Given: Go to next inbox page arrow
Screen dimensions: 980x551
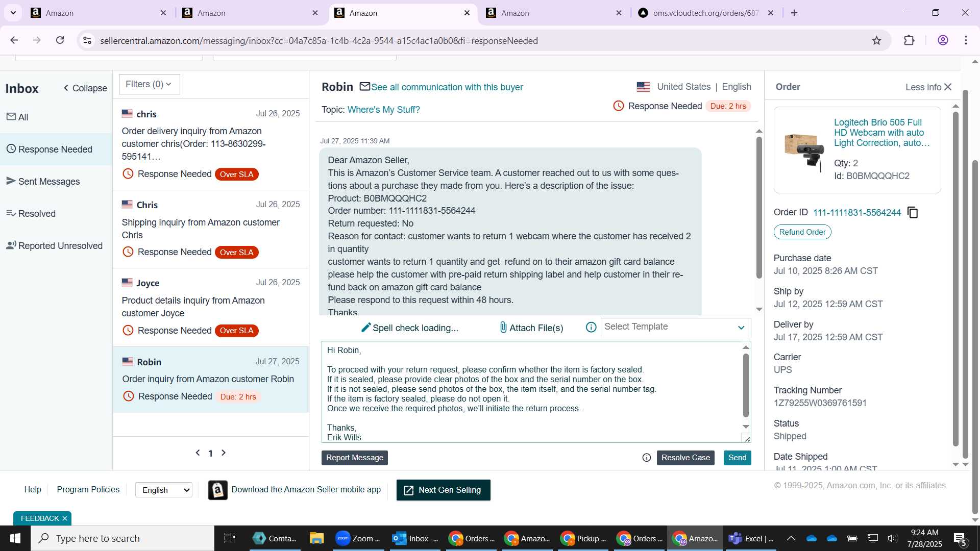Looking at the screenshot, I should click(223, 453).
